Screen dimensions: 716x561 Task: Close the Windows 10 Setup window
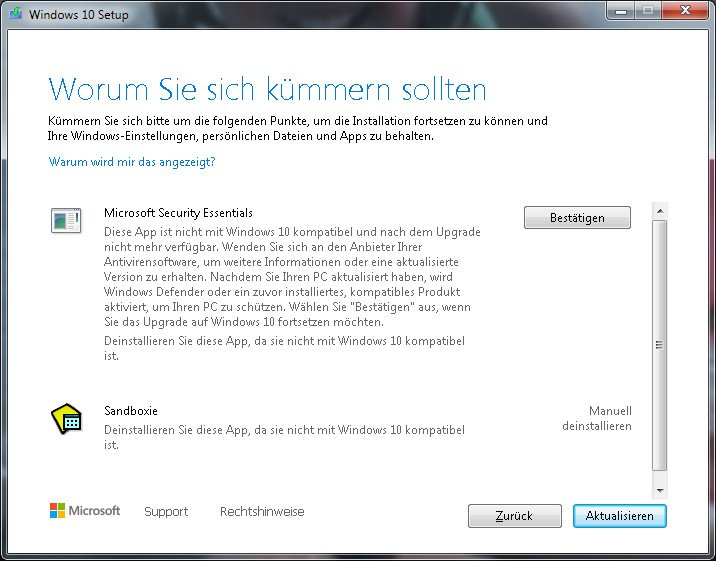(685, 11)
